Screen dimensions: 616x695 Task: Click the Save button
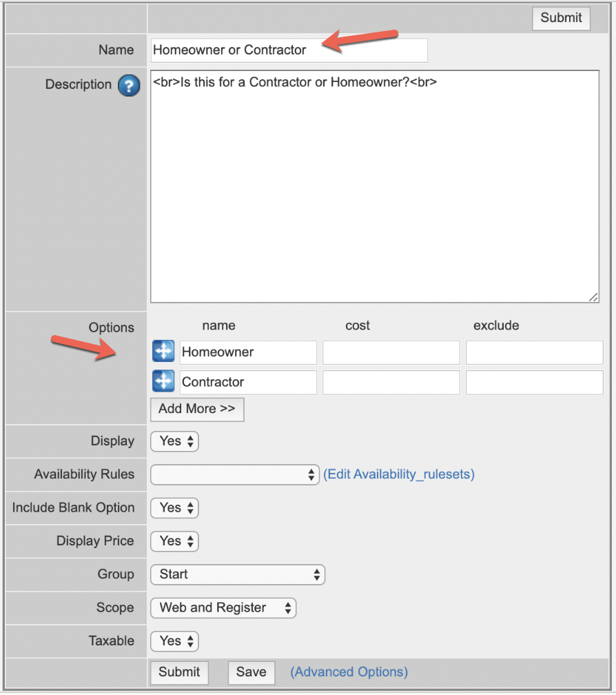(251, 672)
